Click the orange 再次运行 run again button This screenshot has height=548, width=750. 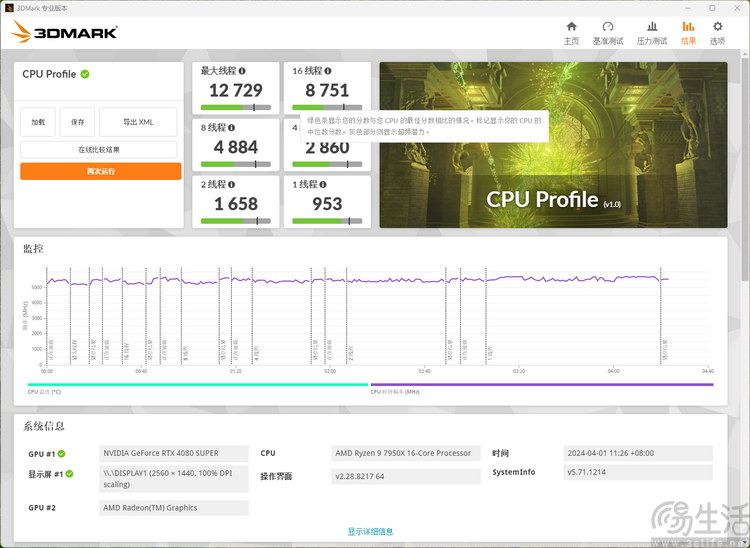pos(100,171)
